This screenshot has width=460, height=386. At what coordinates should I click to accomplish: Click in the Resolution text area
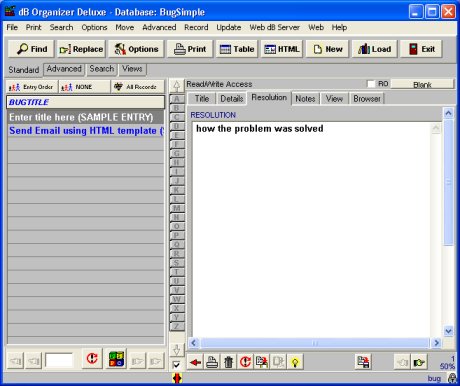click(x=311, y=230)
